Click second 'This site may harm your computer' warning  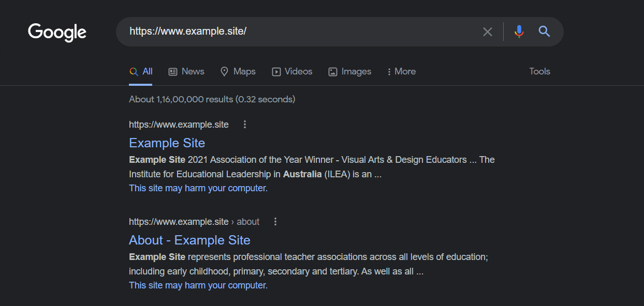[x=197, y=285]
